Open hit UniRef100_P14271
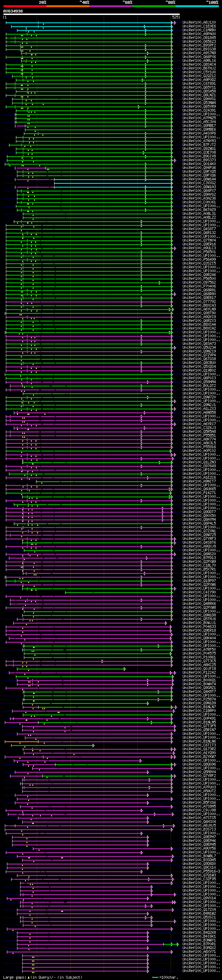 [x=199, y=493]
